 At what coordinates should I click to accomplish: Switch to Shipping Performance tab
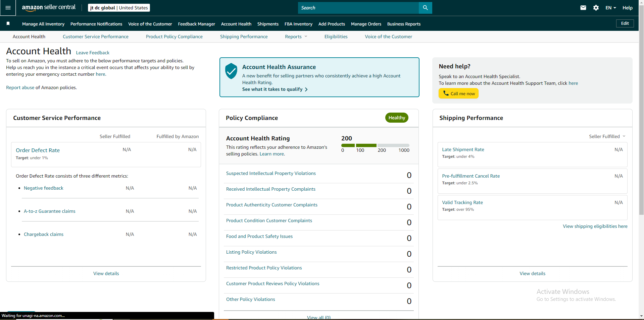click(x=244, y=37)
